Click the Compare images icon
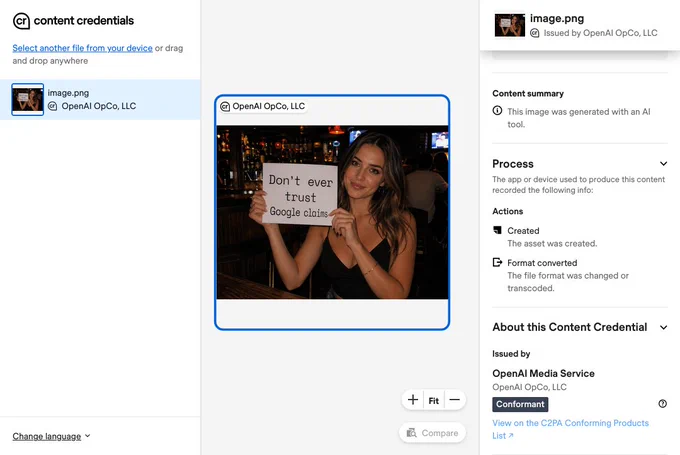Image resolution: width=680 pixels, height=455 pixels. [x=411, y=433]
